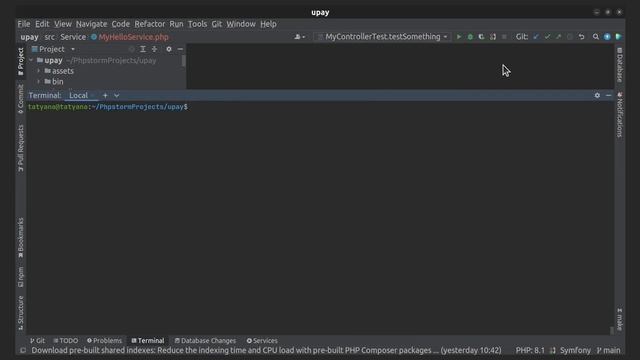The image size is (640, 360).
Task: Show Git history clock icon
Action: pos(570,37)
